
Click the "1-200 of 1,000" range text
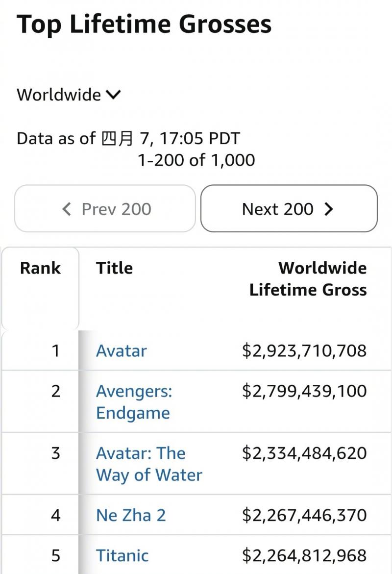pyautogui.click(x=196, y=160)
